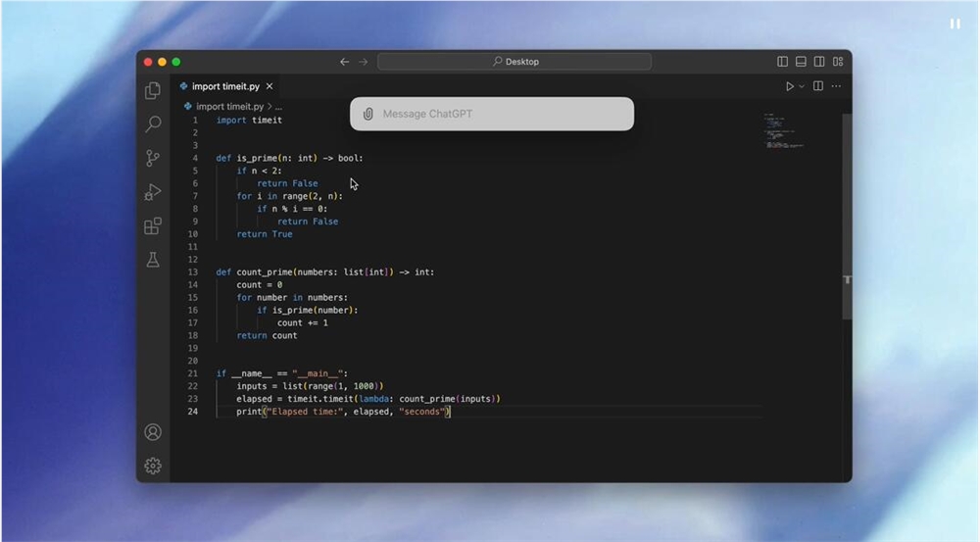980x542 pixels.
Task: Click the code minimap preview
Action: coord(782,130)
